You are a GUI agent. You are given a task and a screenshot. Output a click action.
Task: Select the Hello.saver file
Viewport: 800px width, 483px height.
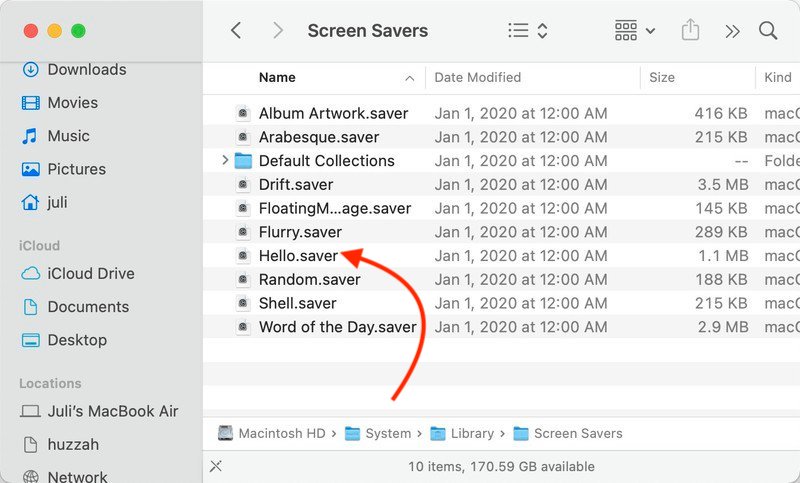coord(298,256)
